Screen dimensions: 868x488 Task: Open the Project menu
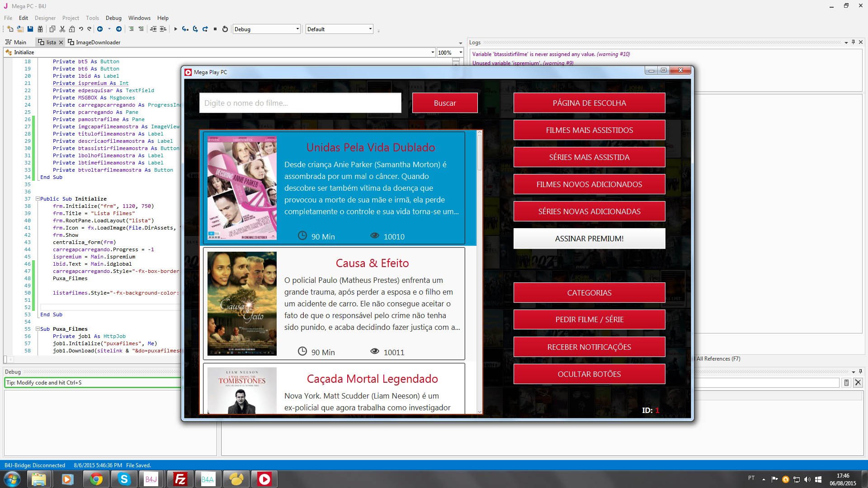tap(71, 18)
